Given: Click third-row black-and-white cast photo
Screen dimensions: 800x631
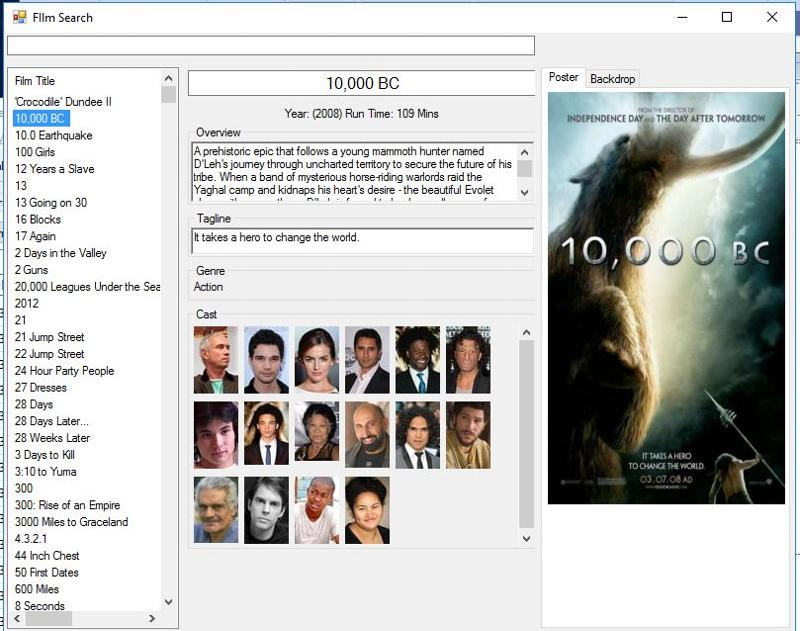Looking at the screenshot, I should (x=266, y=510).
